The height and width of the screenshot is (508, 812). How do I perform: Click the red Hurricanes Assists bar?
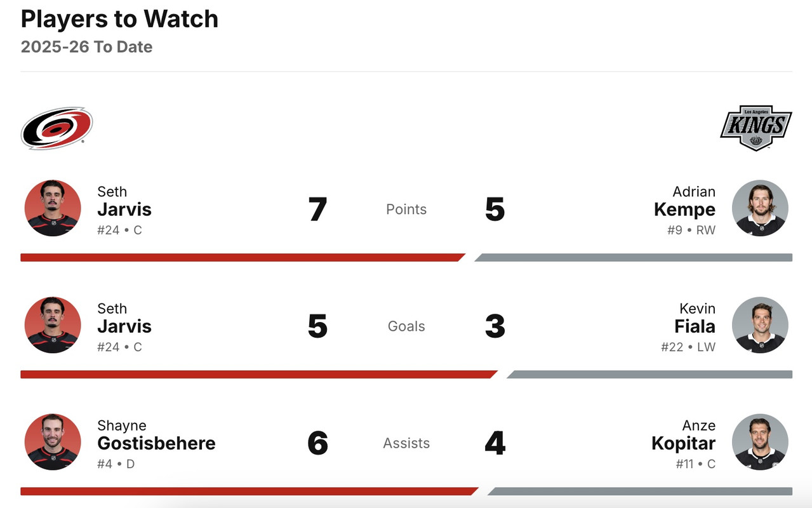point(248,491)
